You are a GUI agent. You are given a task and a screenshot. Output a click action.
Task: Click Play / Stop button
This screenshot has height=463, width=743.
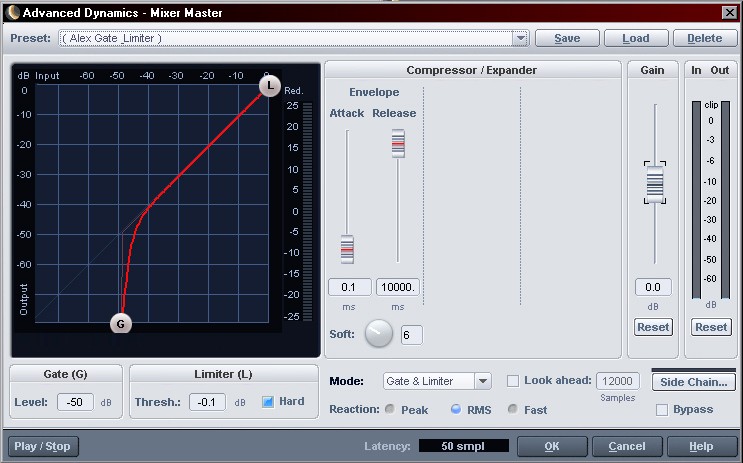pos(43,446)
